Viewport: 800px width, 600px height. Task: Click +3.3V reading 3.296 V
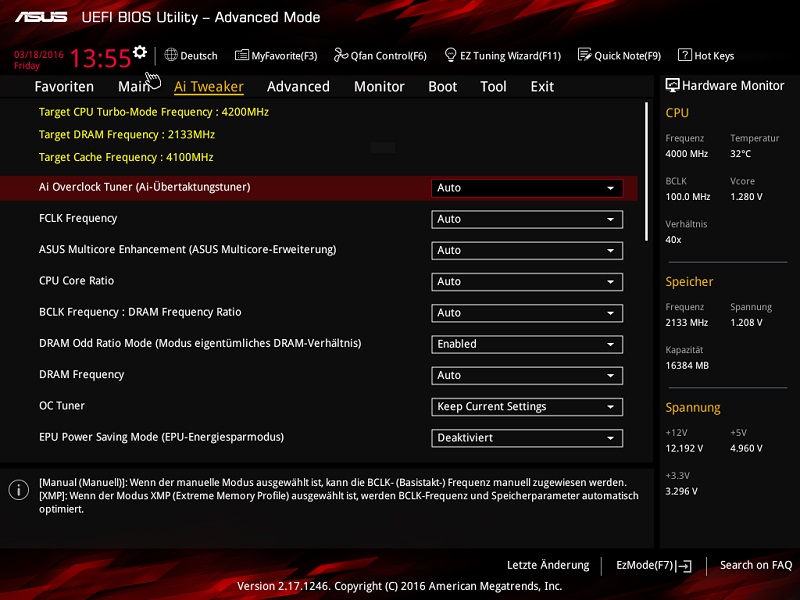(x=681, y=491)
